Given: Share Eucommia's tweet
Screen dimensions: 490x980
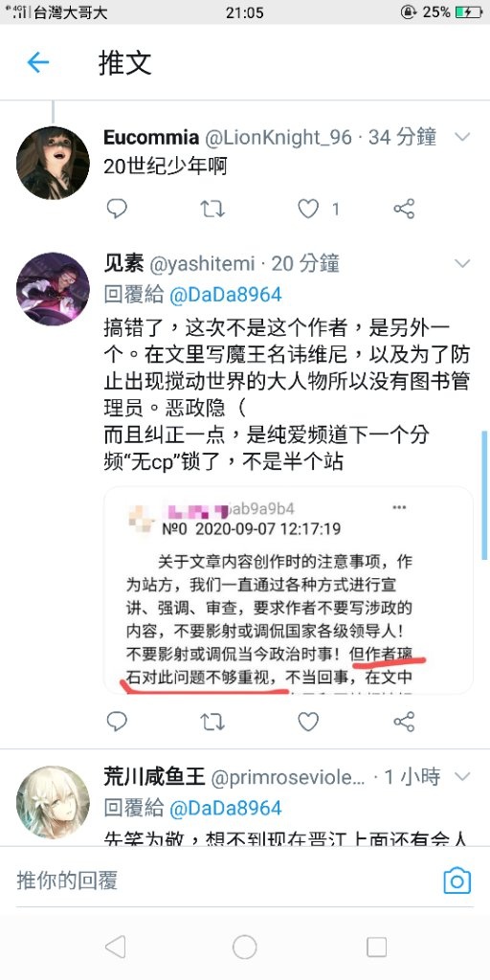Looking at the screenshot, I should pyautogui.click(x=405, y=209).
